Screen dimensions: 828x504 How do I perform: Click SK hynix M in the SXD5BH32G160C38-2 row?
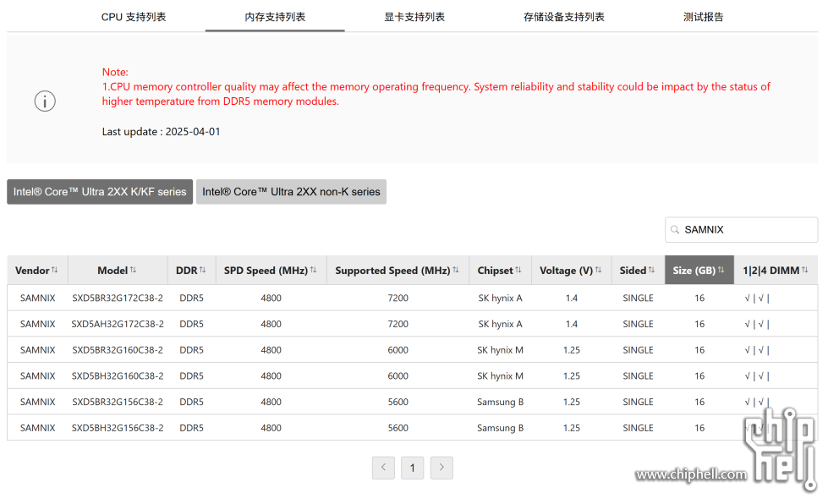coord(500,375)
